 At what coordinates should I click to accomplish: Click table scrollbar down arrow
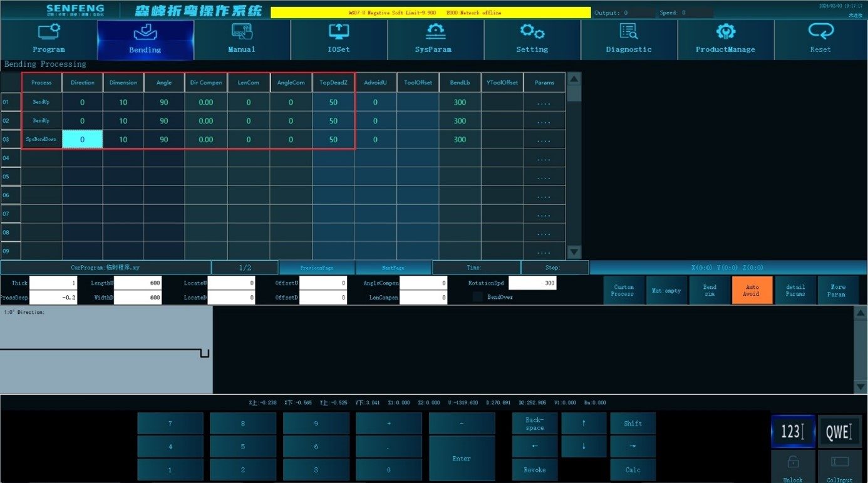click(x=574, y=252)
